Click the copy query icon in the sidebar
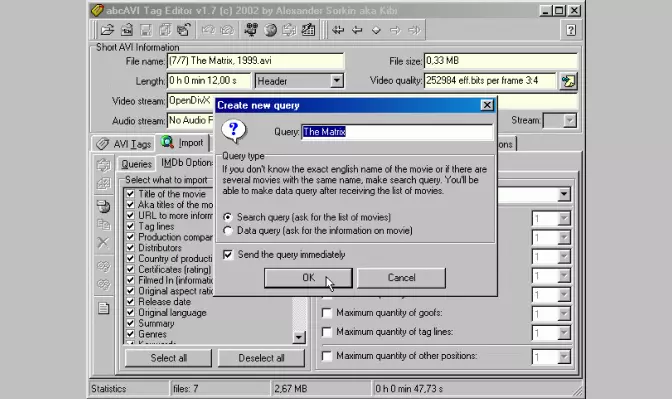Viewport: 672px width, 399px height. (x=103, y=224)
